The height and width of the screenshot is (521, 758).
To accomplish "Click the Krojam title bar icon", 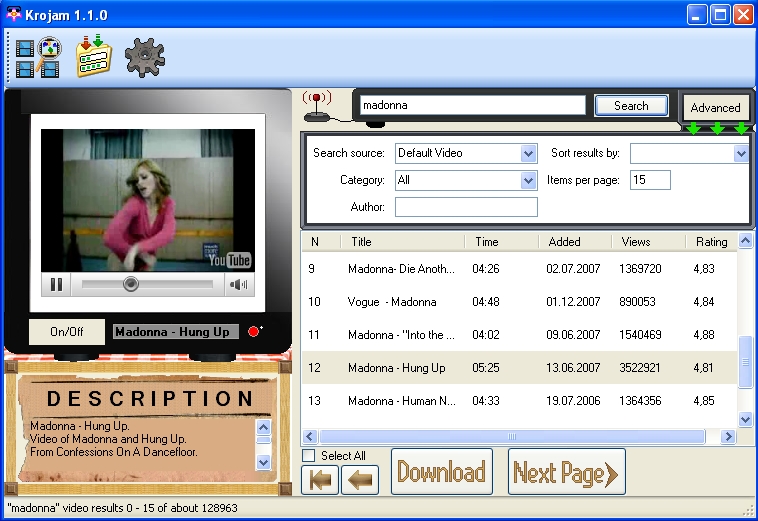I will [14, 14].
